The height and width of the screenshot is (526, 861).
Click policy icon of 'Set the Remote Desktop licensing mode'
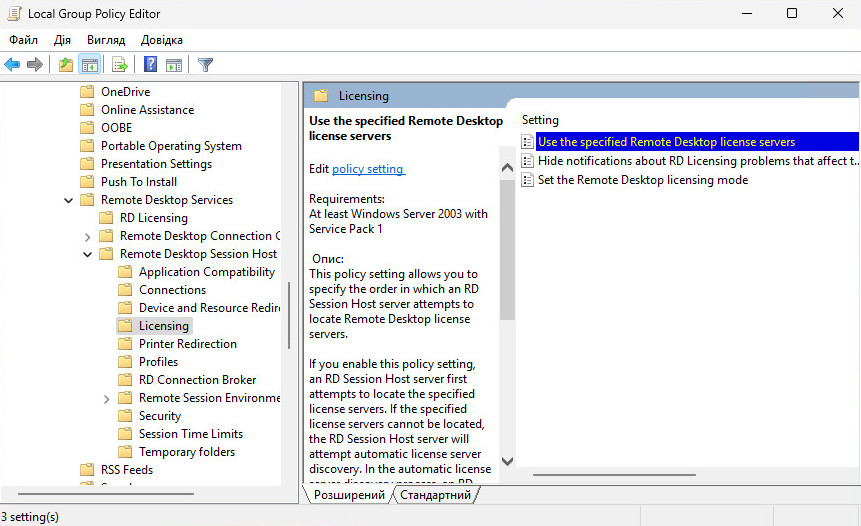[x=527, y=180]
